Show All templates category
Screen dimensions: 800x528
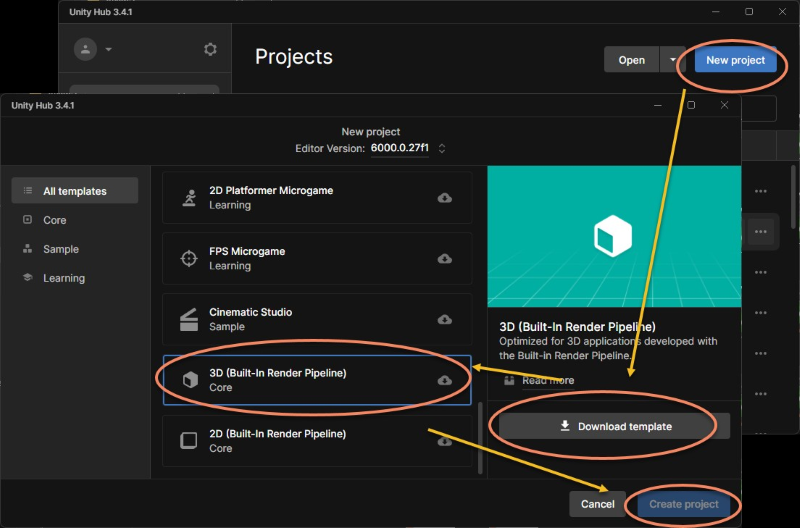point(74,191)
